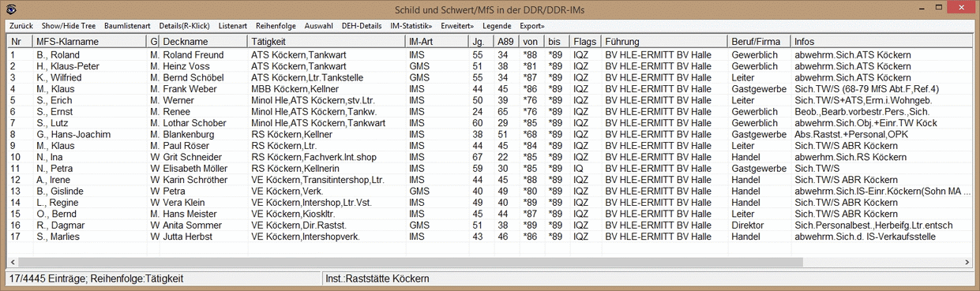Sort by MFS-Klarname column header

(x=90, y=41)
